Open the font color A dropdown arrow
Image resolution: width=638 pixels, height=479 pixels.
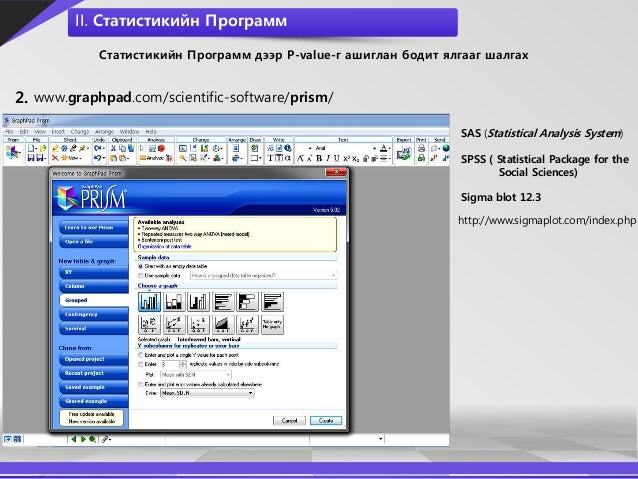click(389, 149)
